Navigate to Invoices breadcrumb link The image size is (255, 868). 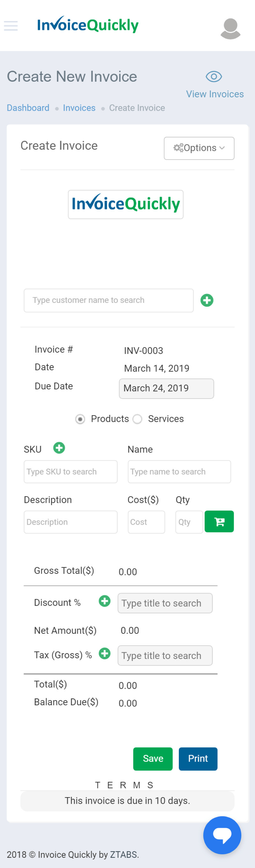point(79,108)
